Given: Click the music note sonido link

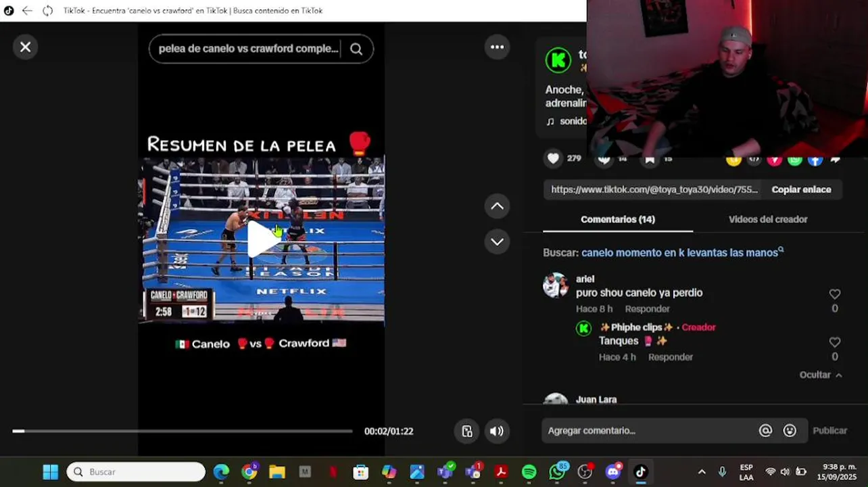Looking at the screenshot, I should (566, 121).
